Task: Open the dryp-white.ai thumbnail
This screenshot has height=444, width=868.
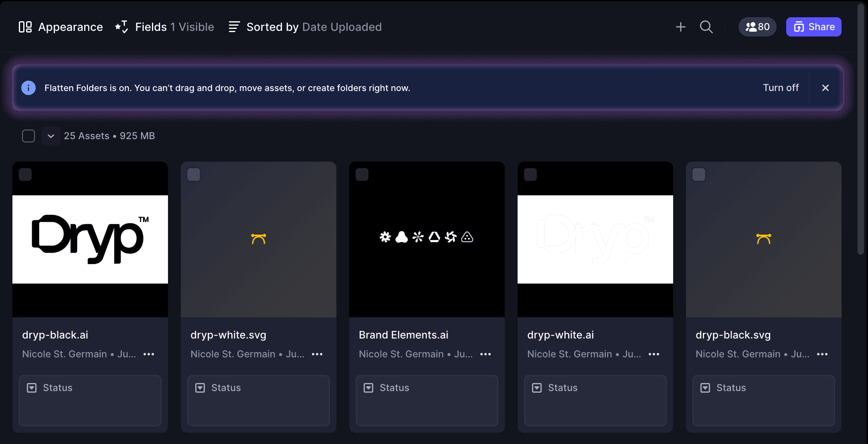Action: (x=595, y=239)
